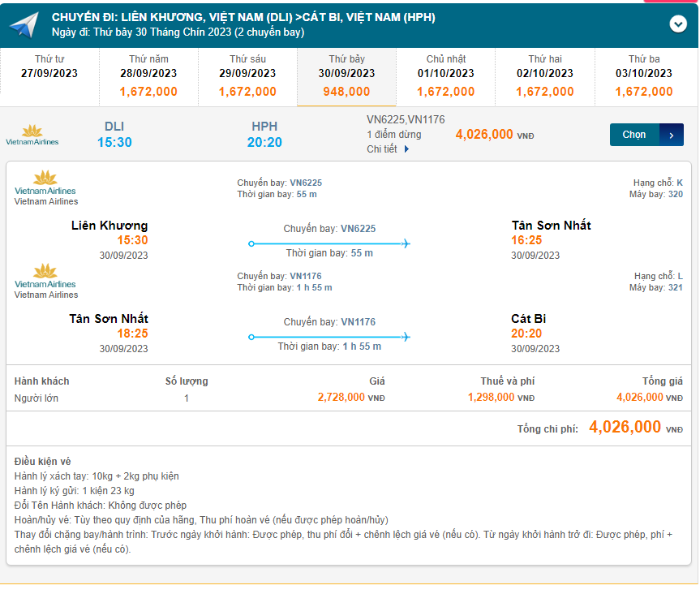Click the VN6225 flight route arrow
The height and width of the screenshot is (594, 700).
coord(329,243)
